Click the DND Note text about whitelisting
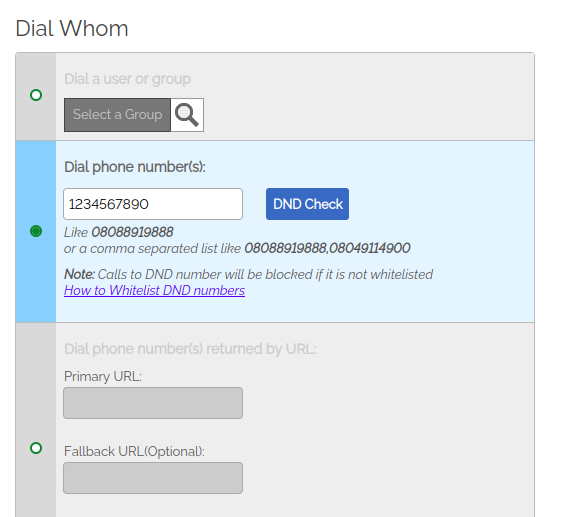This screenshot has height=517, width=566. click(248, 274)
